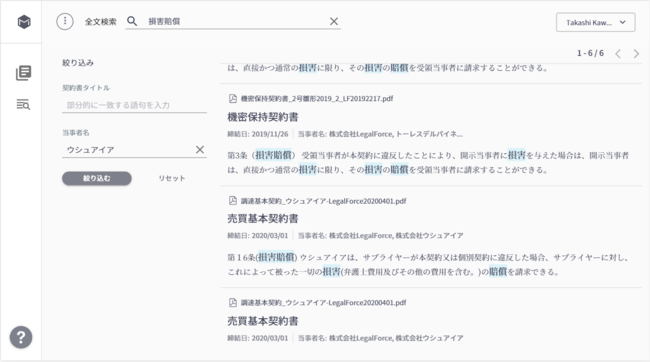This screenshot has height=362, width=650.
Task: Go to next results page
Action: [636, 53]
